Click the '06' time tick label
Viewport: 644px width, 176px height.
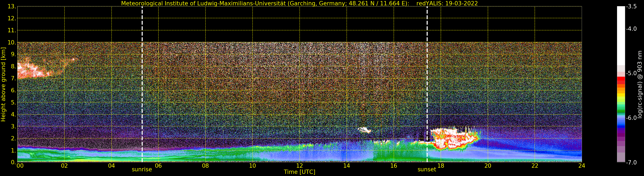[159, 166]
